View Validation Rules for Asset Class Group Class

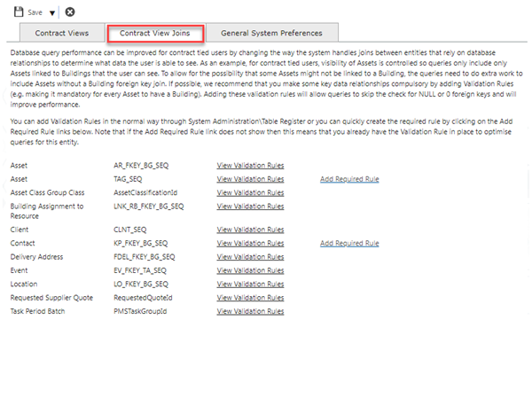tap(250, 191)
